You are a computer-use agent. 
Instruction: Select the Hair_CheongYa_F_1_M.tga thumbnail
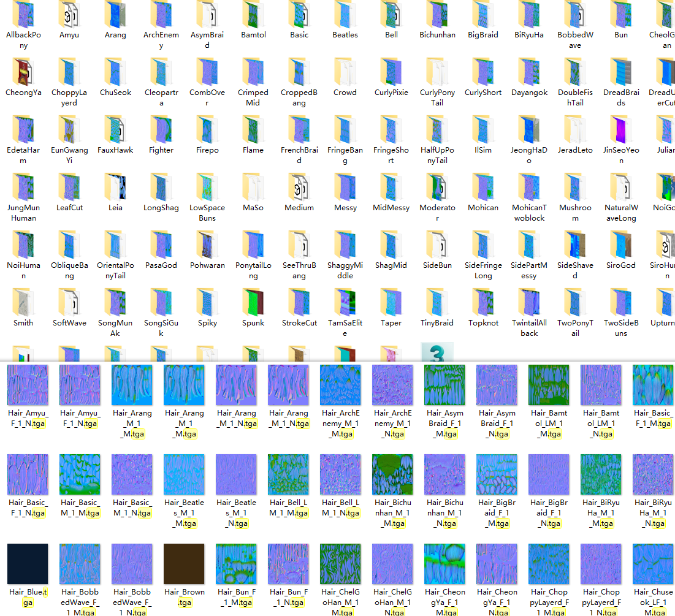444,563
